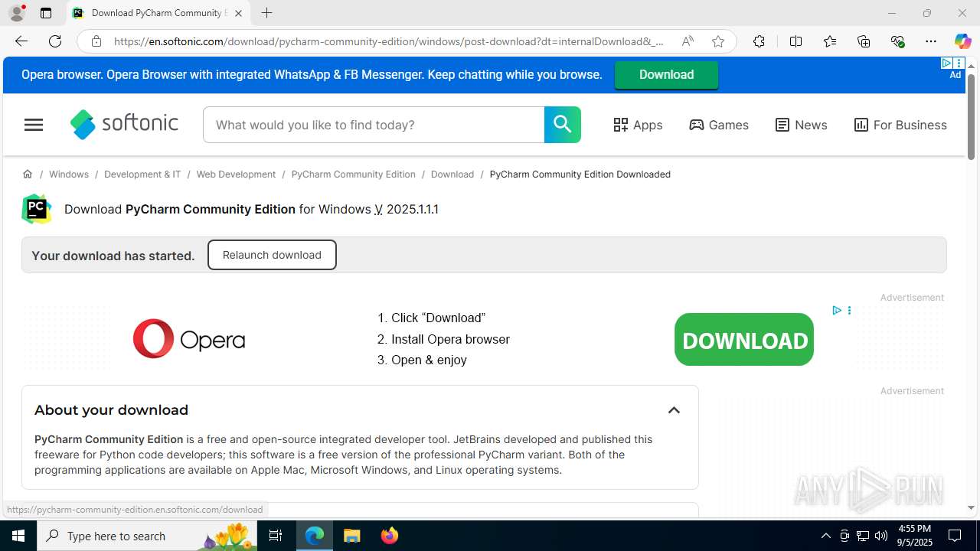Screen dimensions: 980x551
Task: Collapse the About your download section
Action: coord(674,410)
